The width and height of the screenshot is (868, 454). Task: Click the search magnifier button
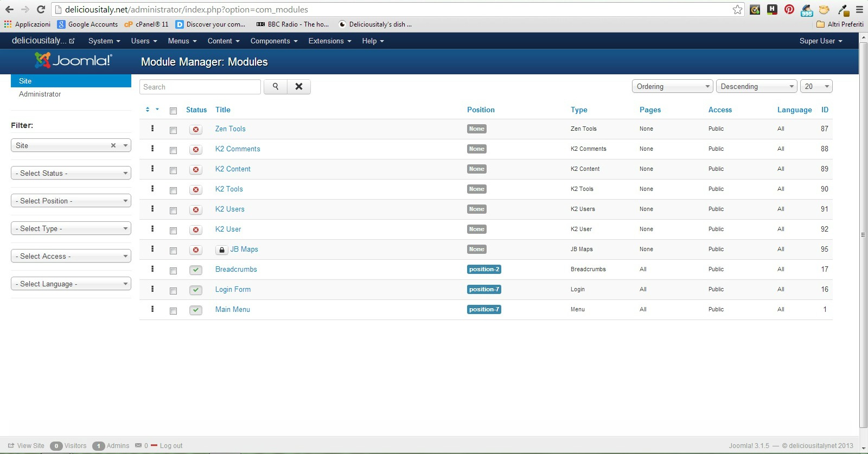276,87
